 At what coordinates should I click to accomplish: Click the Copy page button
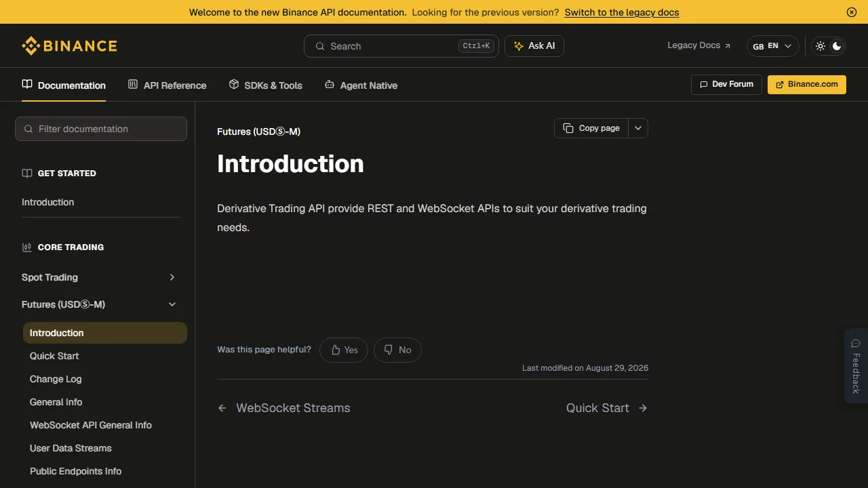point(591,128)
